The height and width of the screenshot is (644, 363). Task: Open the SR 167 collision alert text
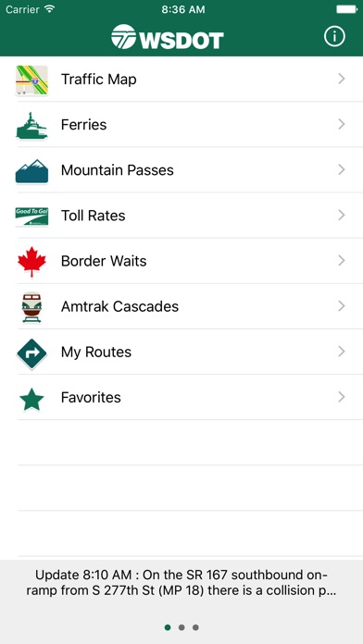click(181, 582)
